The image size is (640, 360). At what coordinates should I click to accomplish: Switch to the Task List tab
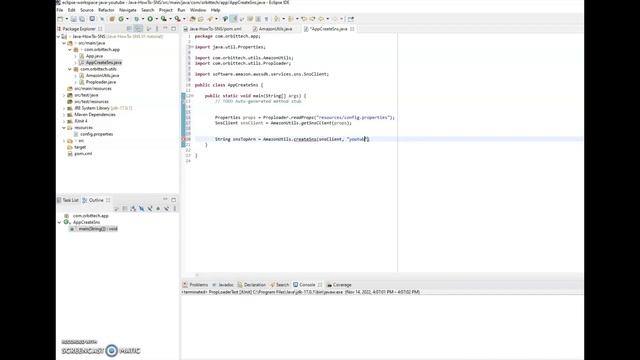(68, 200)
